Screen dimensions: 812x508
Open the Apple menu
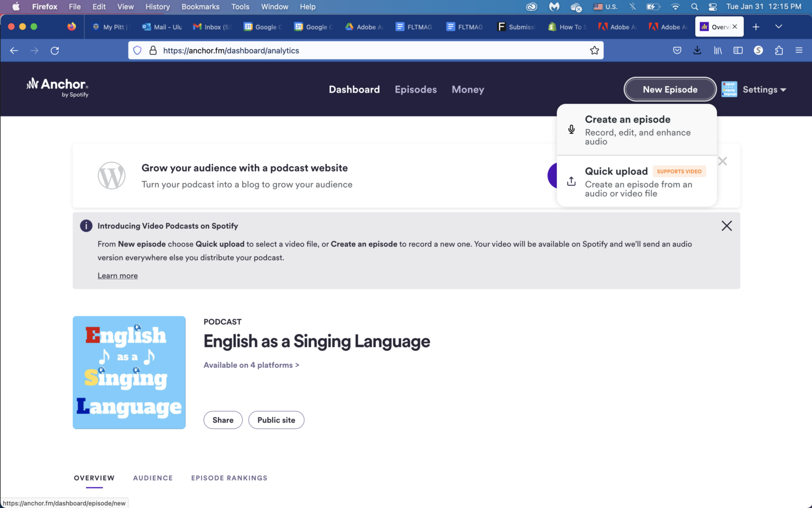tap(16, 7)
